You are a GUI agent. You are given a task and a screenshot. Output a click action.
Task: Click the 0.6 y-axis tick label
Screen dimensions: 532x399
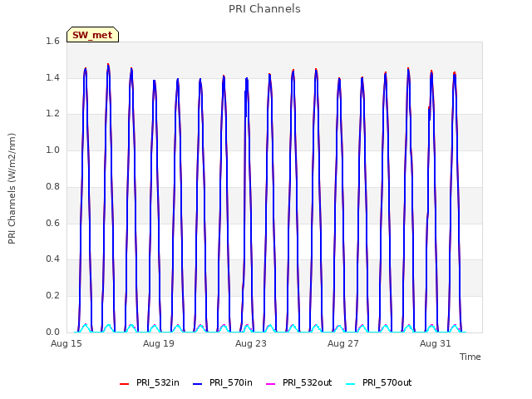pos(52,223)
